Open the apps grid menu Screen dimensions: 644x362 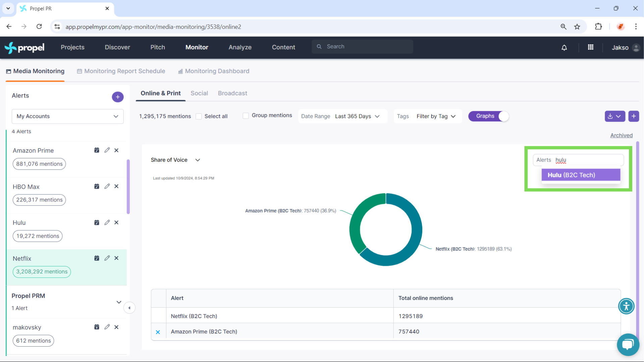tap(591, 47)
